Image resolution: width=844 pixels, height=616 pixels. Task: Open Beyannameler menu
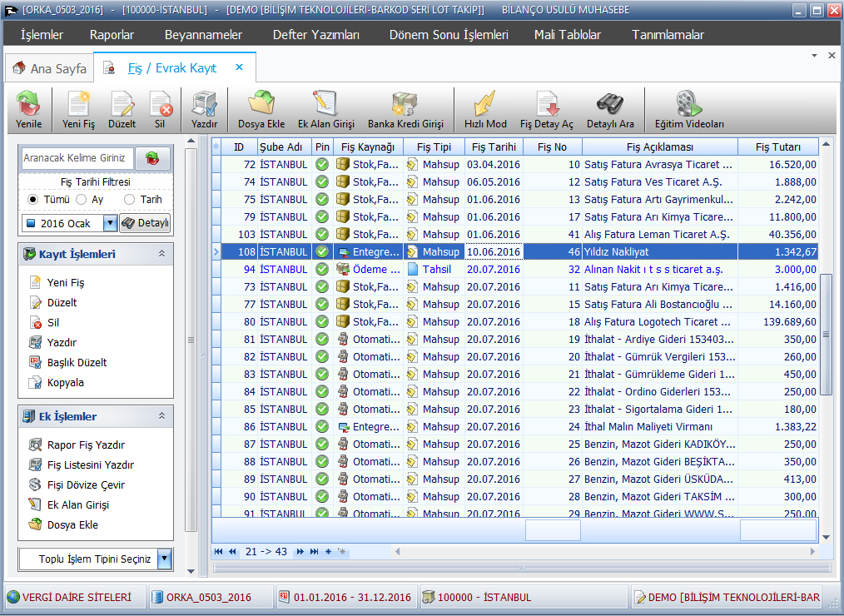(x=203, y=34)
